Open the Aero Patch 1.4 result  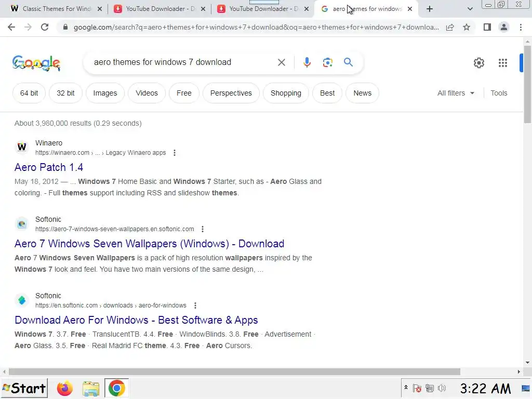49,167
